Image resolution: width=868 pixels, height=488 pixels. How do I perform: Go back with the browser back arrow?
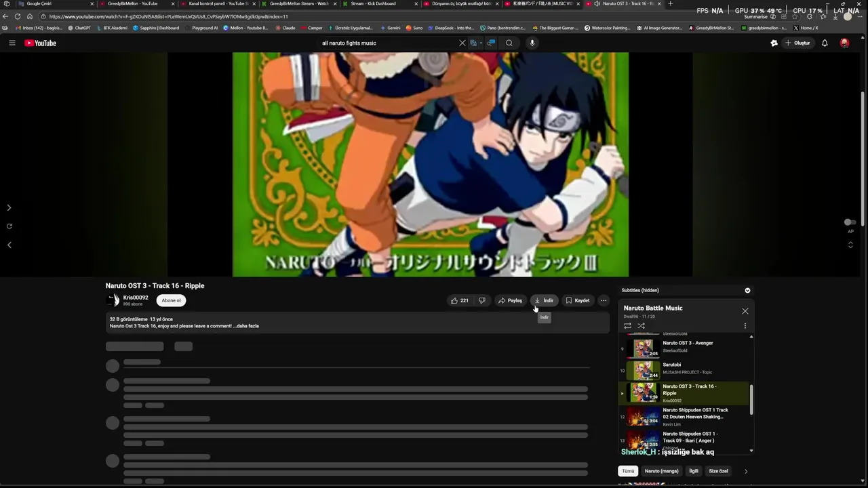[6, 16]
